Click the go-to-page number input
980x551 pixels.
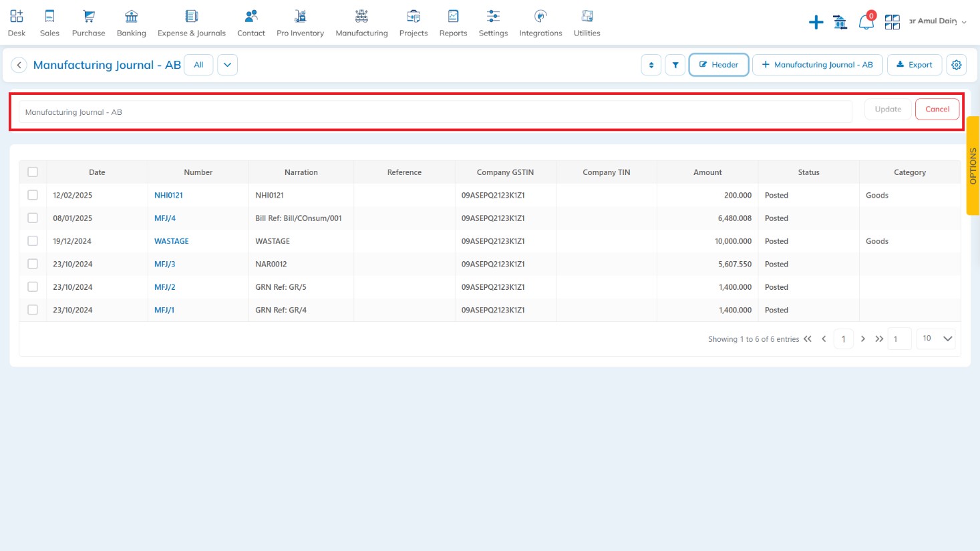tap(900, 339)
